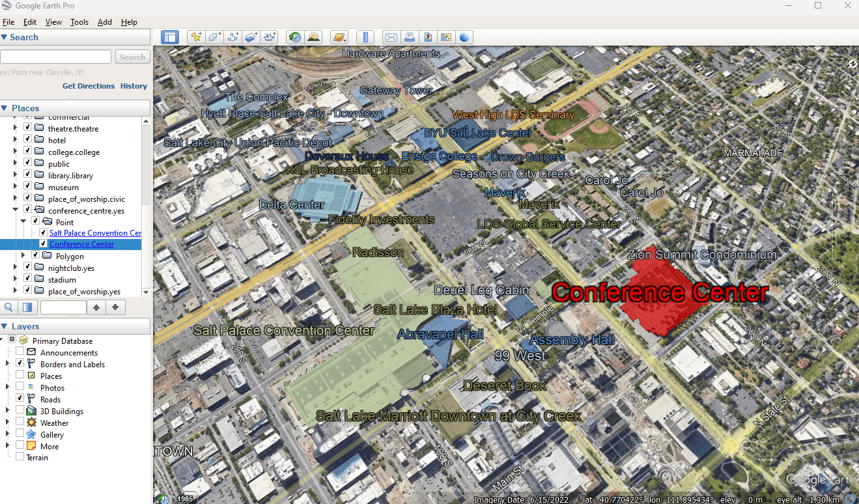Image resolution: width=859 pixels, height=504 pixels.
Task: Enable the Announcements layer checkbox
Action: [x=20, y=352]
